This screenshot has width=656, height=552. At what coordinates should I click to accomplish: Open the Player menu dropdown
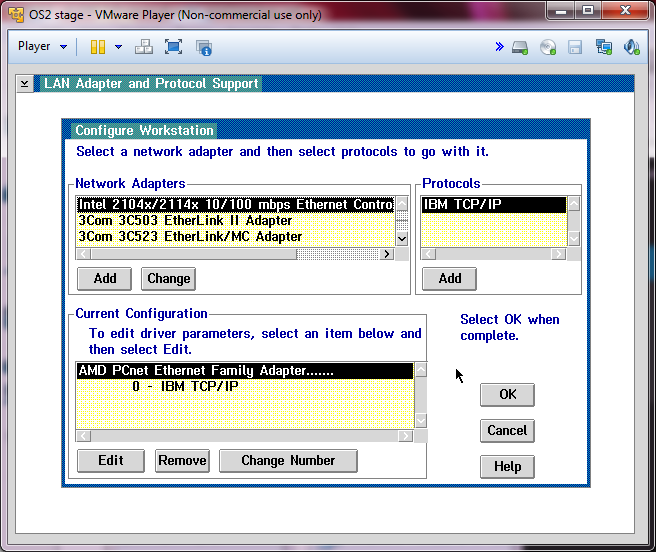click(42, 46)
